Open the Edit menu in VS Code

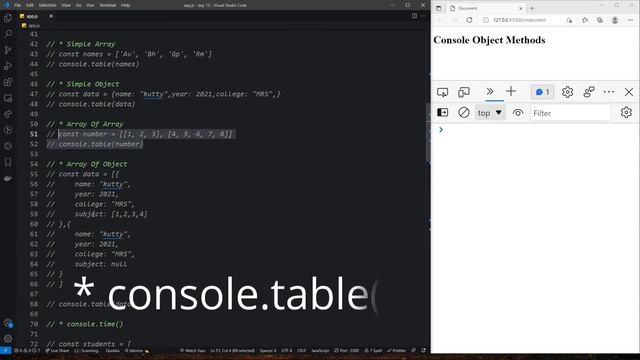(30, 5)
